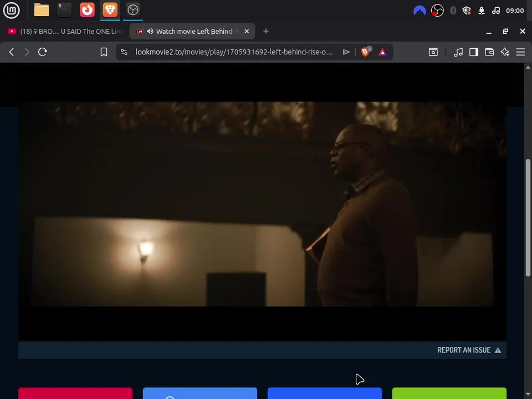Viewport: 532px width, 399px height.
Task: Click the scrollbar up arrow
Action: 528,67
